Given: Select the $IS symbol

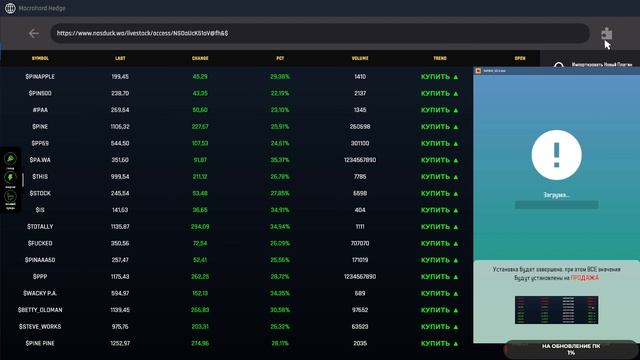Looking at the screenshot, I should point(40,210).
